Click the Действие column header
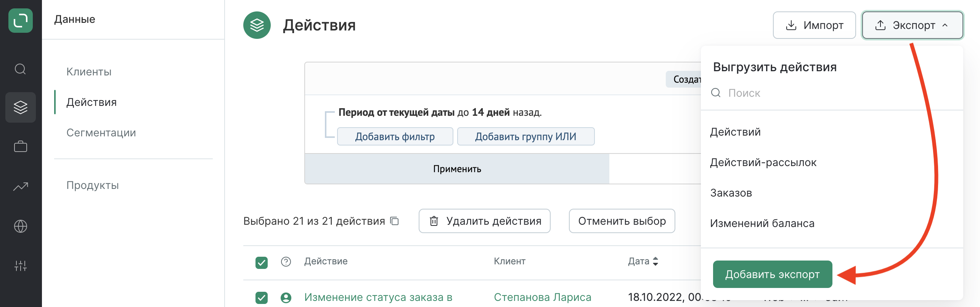 pyautogui.click(x=326, y=261)
